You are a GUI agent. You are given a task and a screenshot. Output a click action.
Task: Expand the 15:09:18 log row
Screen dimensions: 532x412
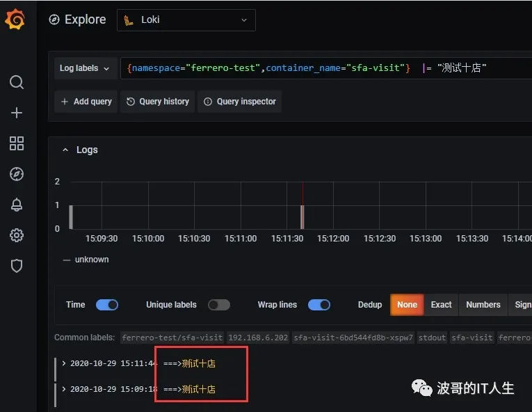[x=64, y=389]
